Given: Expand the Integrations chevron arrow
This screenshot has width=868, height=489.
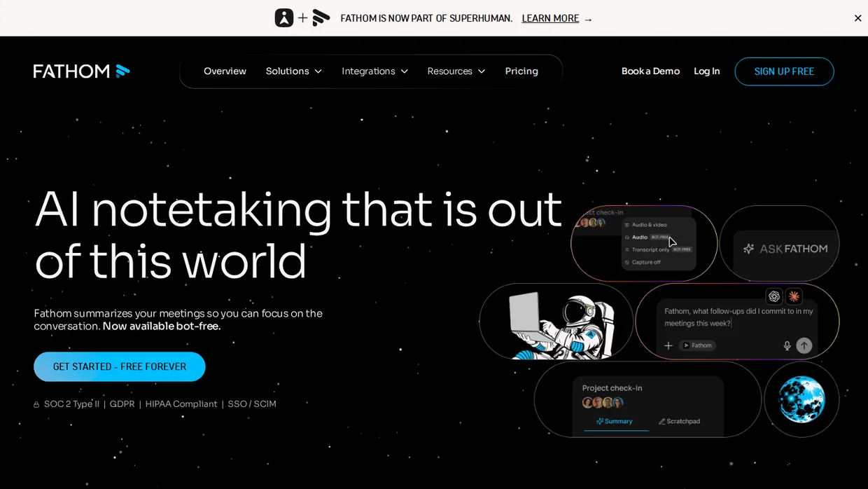Looking at the screenshot, I should point(404,71).
